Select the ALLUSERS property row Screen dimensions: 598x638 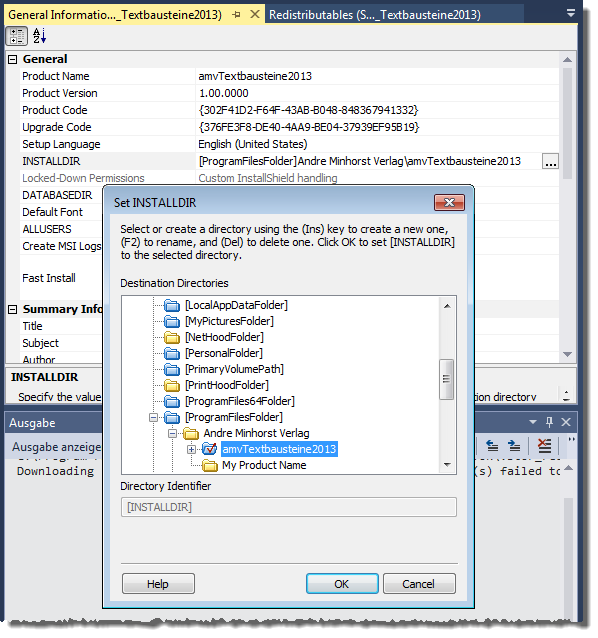point(47,229)
